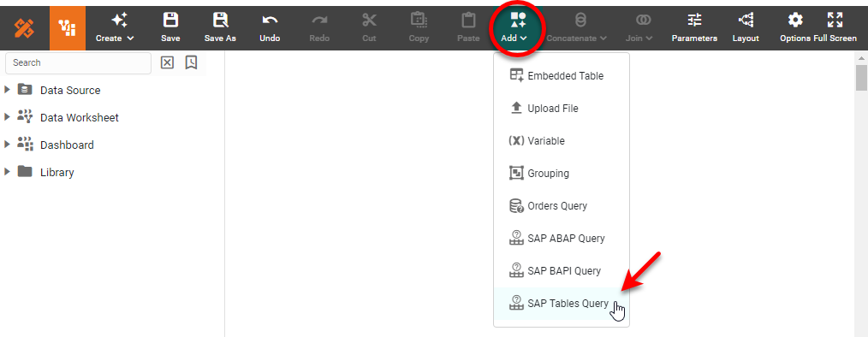Choose SAP ABAP Query menu item
The image size is (868, 337).
[x=562, y=239]
